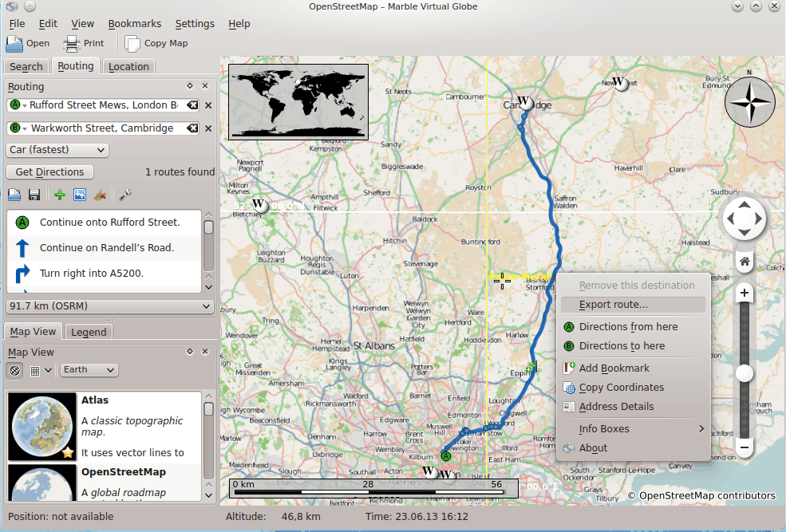Pan map up using navigation arrow
The height and width of the screenshot is (532, 786).
[x=745, y=204]
